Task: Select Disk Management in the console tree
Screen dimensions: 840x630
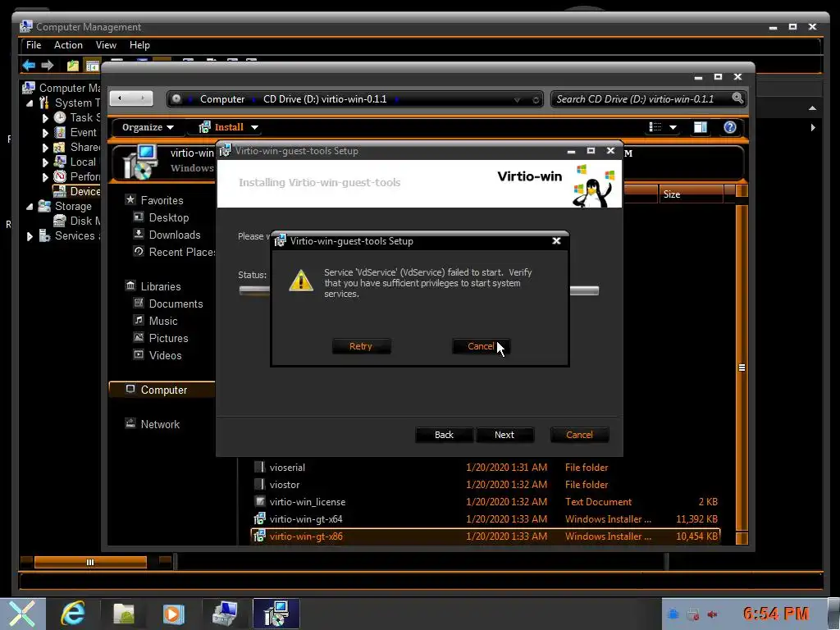Action: 76,221
